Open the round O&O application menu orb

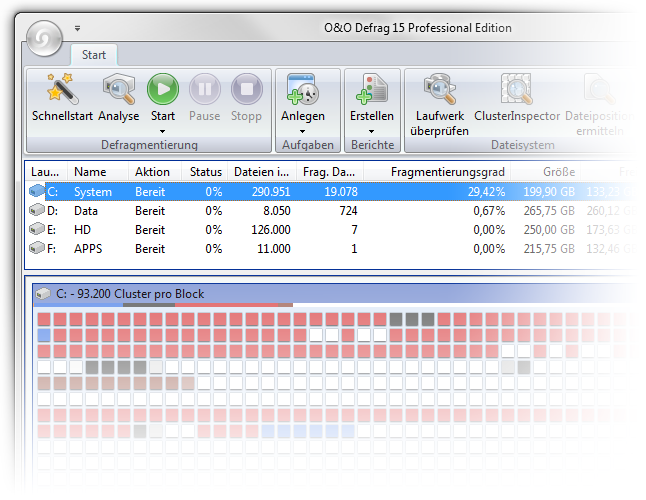click(44, 39)
